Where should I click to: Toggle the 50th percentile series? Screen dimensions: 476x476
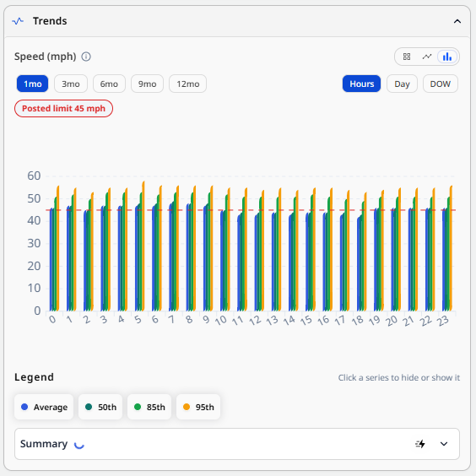pos(100,407)
